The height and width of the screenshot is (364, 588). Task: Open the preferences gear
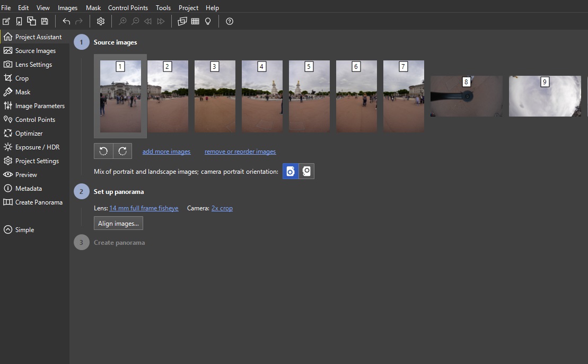click(100, 21)
